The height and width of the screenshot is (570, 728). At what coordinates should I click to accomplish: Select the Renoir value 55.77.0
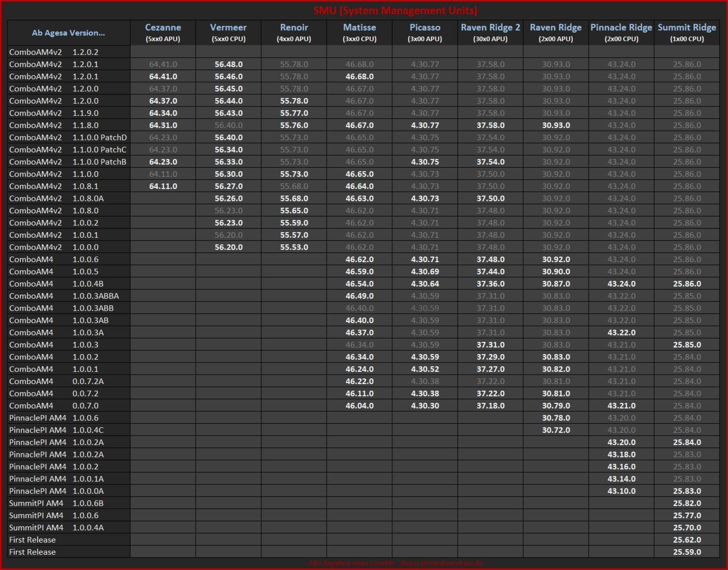294,113
